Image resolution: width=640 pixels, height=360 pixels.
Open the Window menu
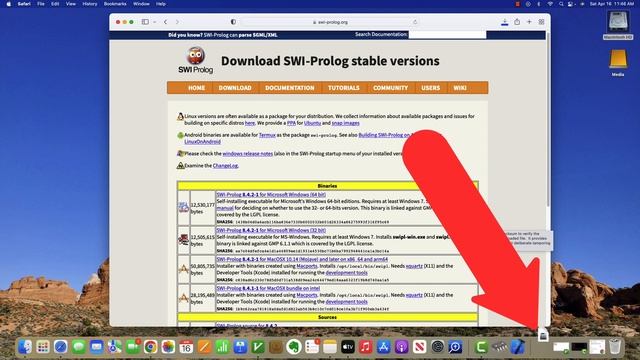click(141, 4)
